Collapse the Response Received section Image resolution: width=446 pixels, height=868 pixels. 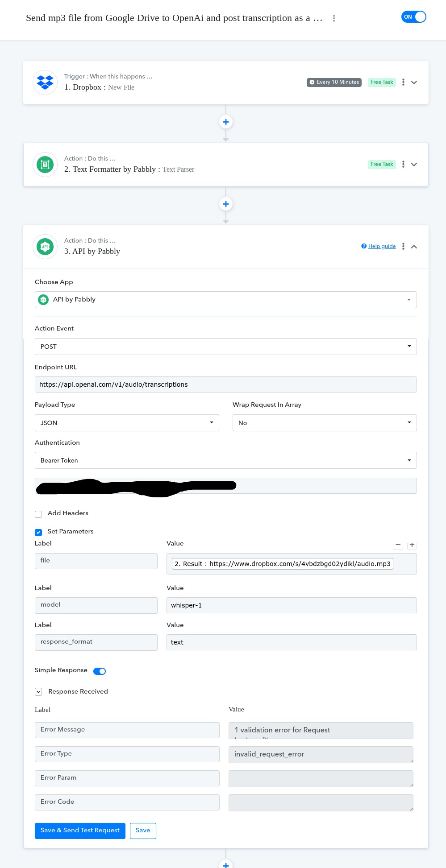point(38,692)
